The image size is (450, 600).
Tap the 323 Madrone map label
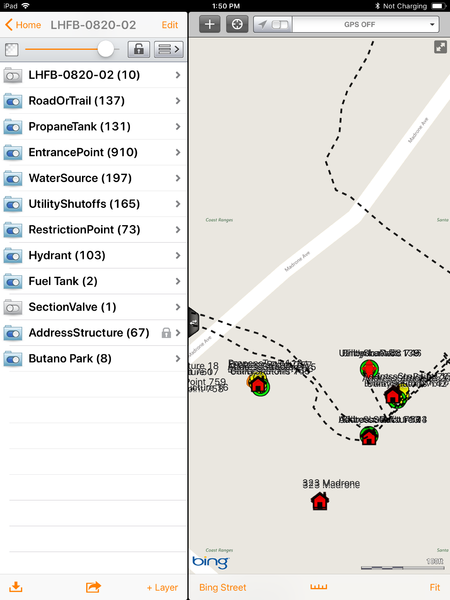click(x=331, y=484)
